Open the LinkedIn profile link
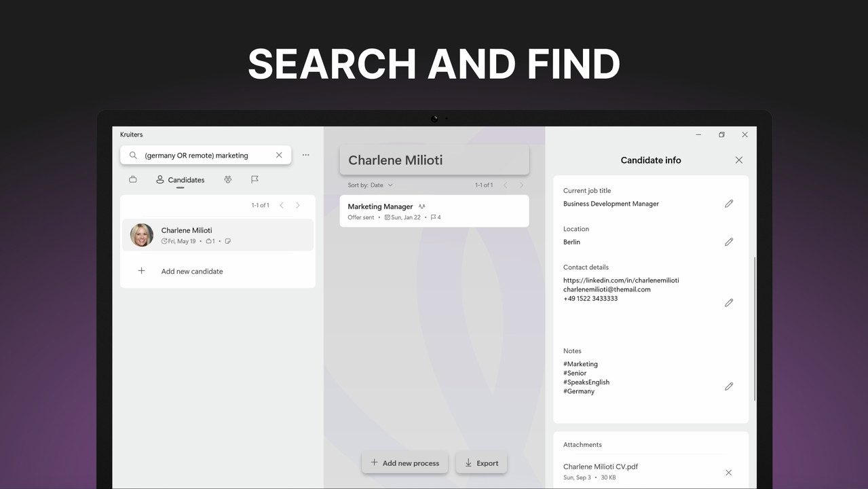Viewport: 868px width, 489px height. (621, 280)
